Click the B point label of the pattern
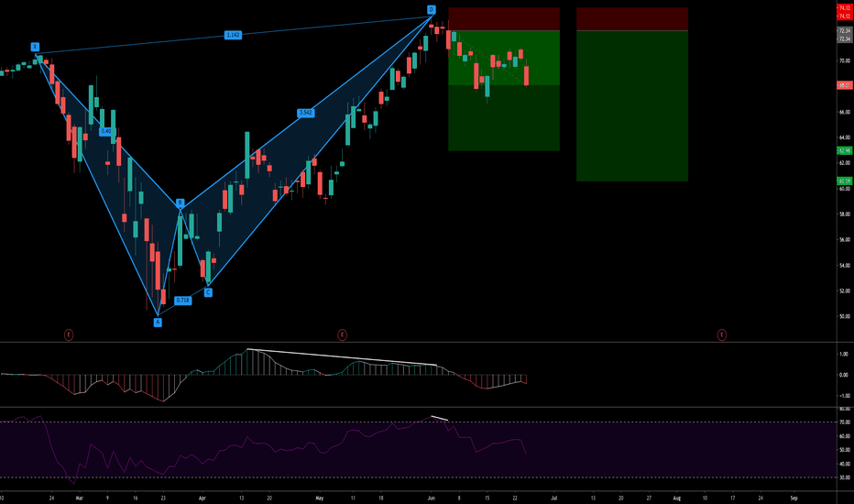 [180, 203]
